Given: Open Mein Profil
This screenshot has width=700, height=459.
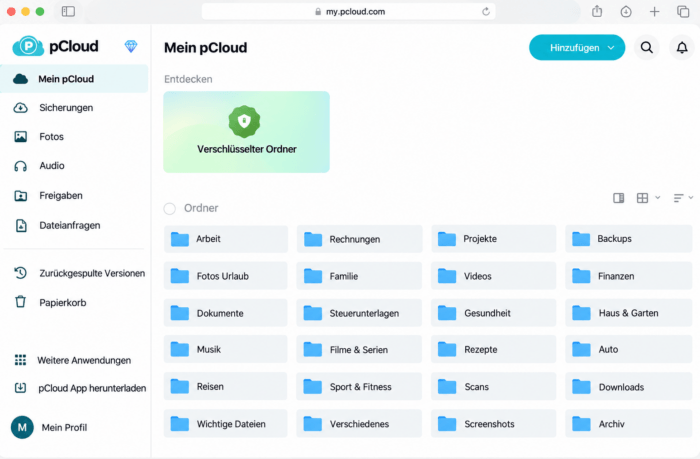Looking at the screenshot, I should [64, 428].
